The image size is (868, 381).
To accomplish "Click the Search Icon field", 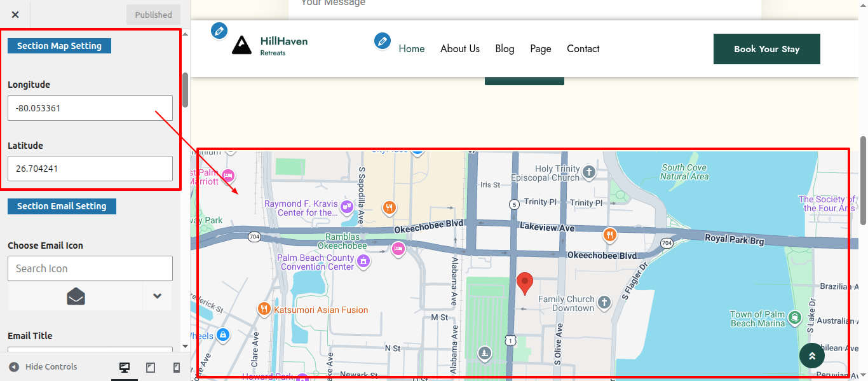I will [90, 268].
